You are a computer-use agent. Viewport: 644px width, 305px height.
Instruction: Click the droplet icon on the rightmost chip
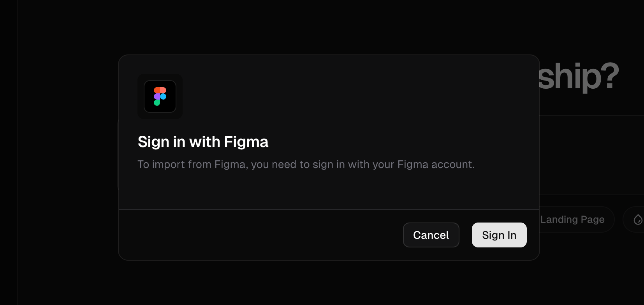click(638, 219)
